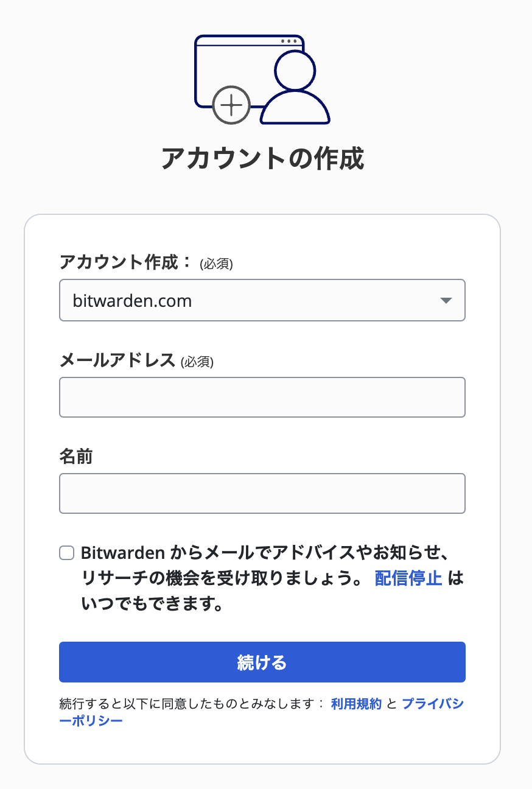The width and height of the screenshot is (532, 789).
Task: Click inside the 名前 name field
Action: pyautogui.click(x=262, y=493)
